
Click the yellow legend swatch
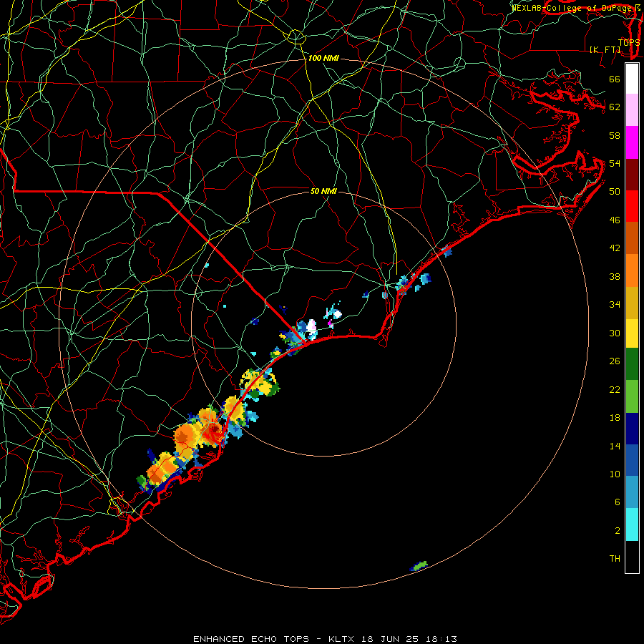click(632, 333)
